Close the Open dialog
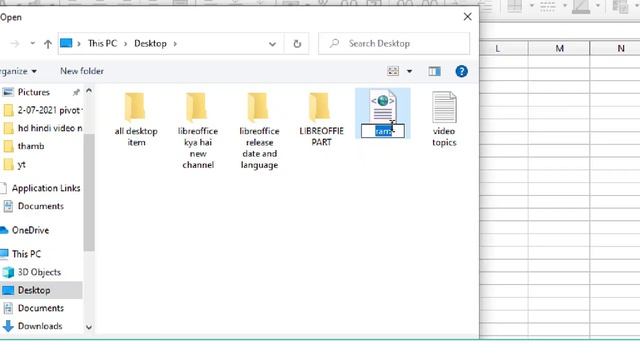Image resolution: width=640 pixels, height=360 pixels. (468, 17)
